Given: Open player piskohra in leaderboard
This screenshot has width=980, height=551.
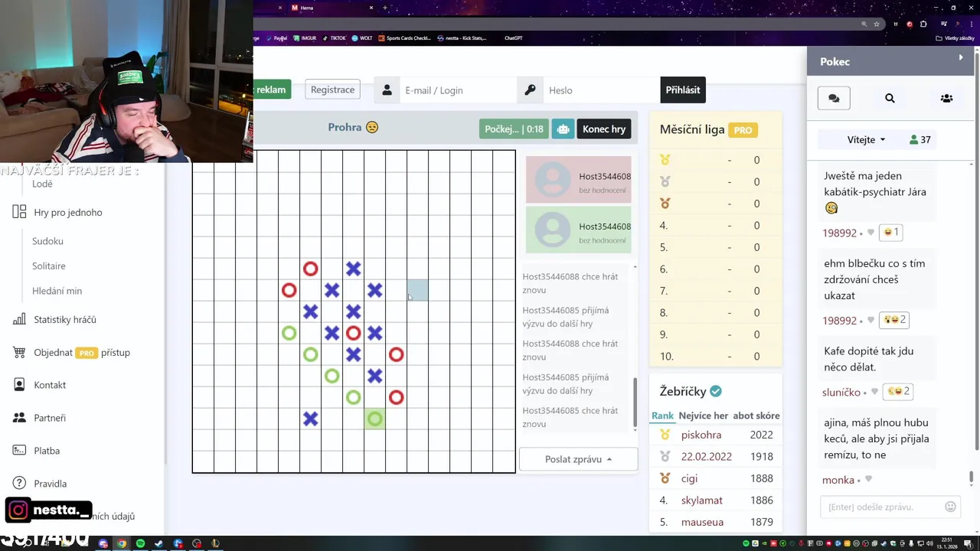Looking at the screenshot, I should (701, 435).
